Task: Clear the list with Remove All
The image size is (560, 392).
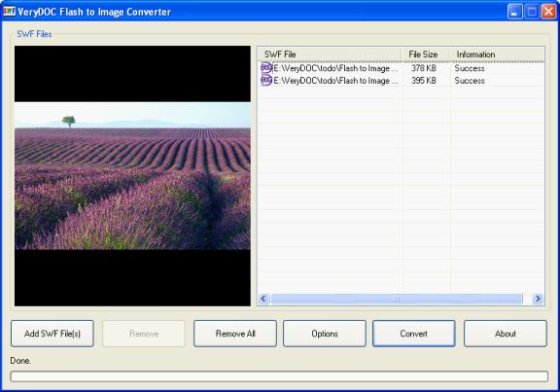Action: point(235,334)
